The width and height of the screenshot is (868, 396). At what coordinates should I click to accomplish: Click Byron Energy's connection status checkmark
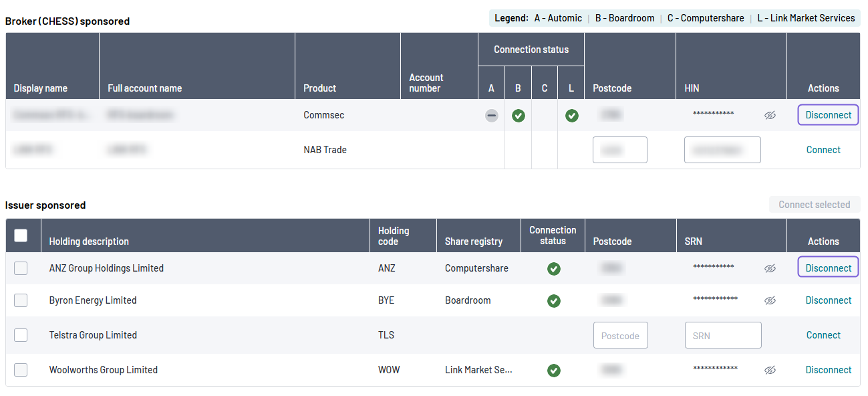pos(553,301)
